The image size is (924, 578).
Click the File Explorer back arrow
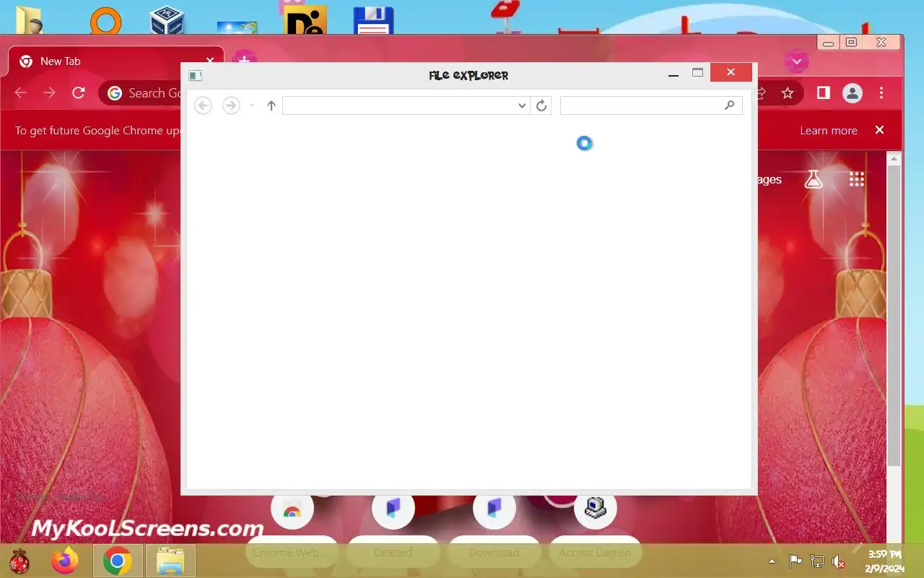(204, 106)
